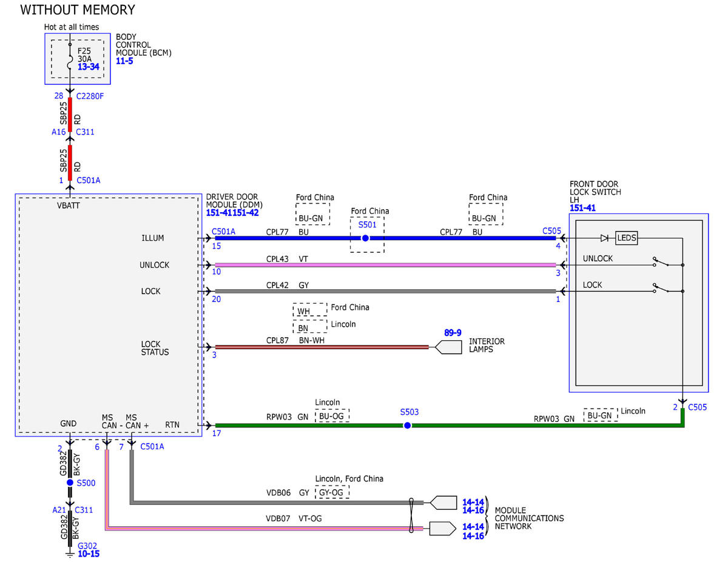Click the S501 splice dot

[x=365, y=238]
